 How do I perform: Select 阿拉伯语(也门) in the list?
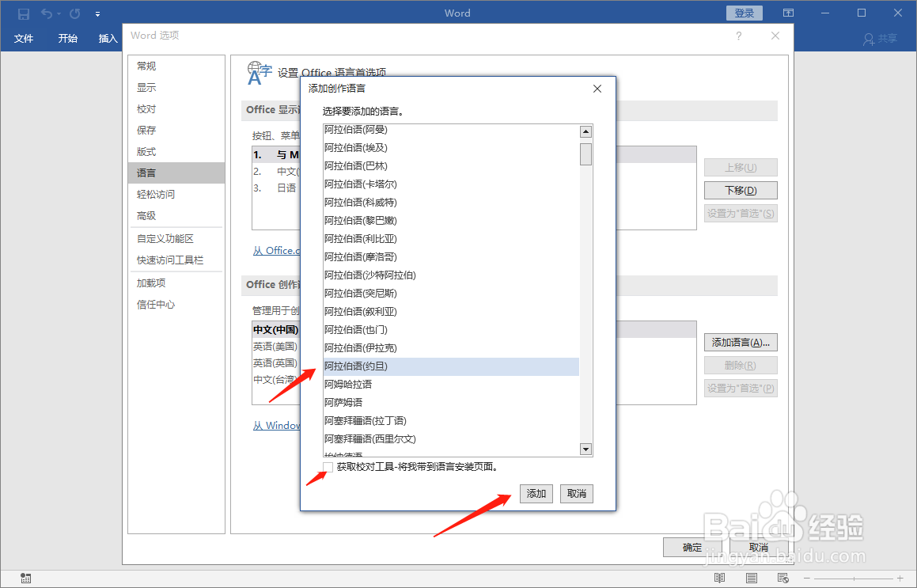(451, 329)
